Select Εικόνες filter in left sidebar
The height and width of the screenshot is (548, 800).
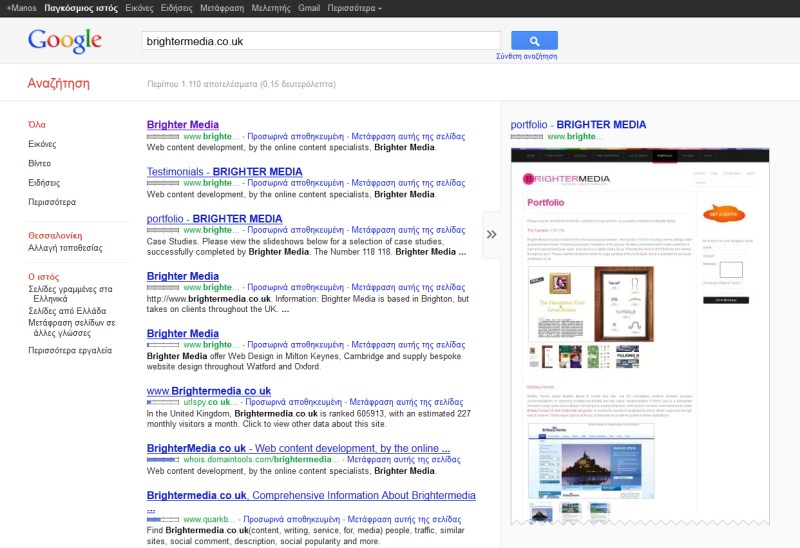42,144
